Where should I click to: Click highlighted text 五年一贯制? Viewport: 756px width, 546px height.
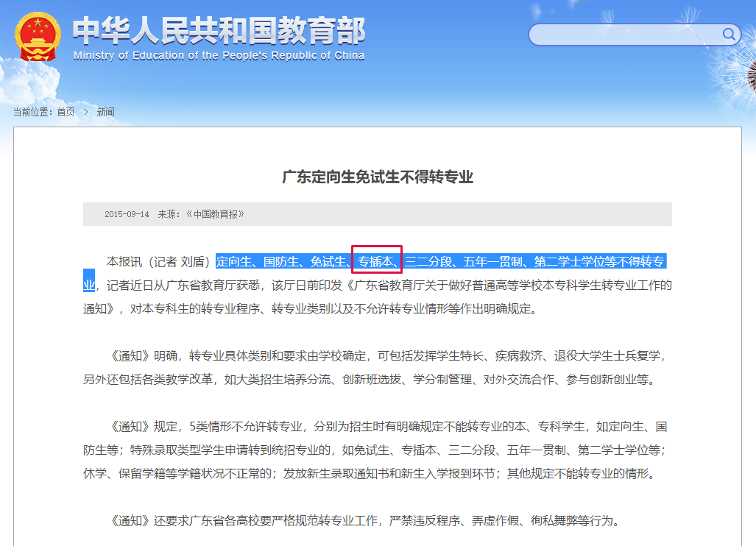(492, 262)
